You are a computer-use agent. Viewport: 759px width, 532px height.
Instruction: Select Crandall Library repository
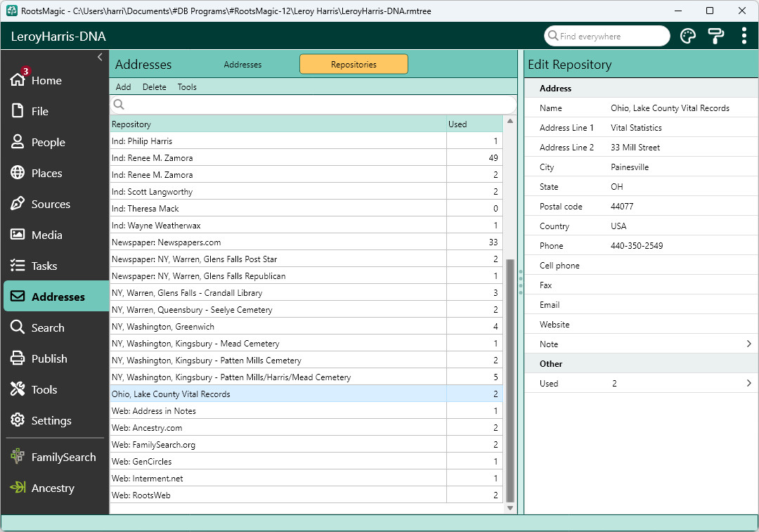306,293
